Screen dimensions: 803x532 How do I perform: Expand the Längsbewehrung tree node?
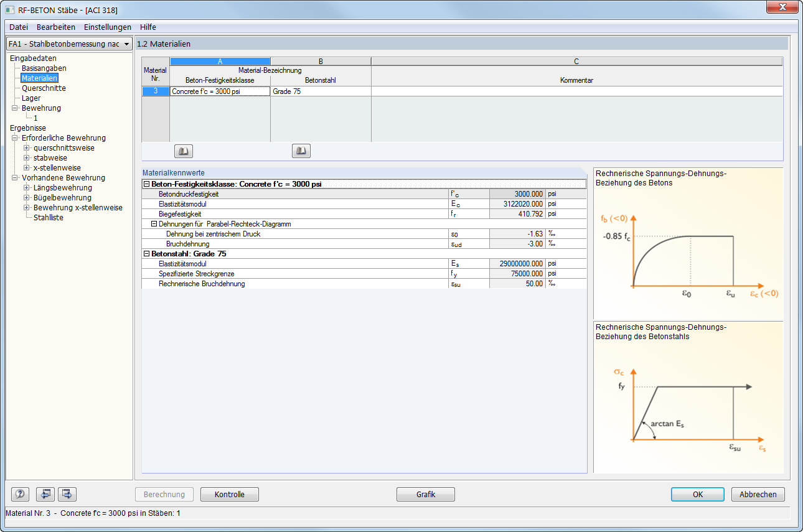tap(27, 188)
